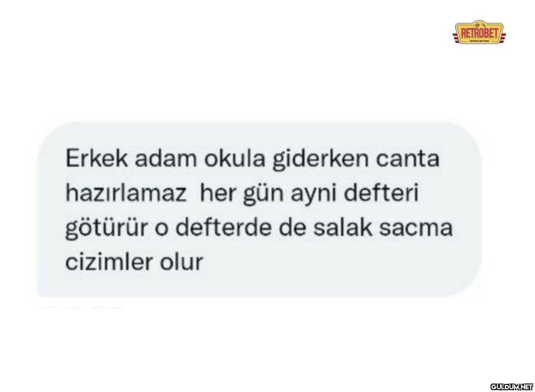Open the GULDUM.NET watermark link
The image size is (535, 392).
pyautogui.click(x=511, y=387)
